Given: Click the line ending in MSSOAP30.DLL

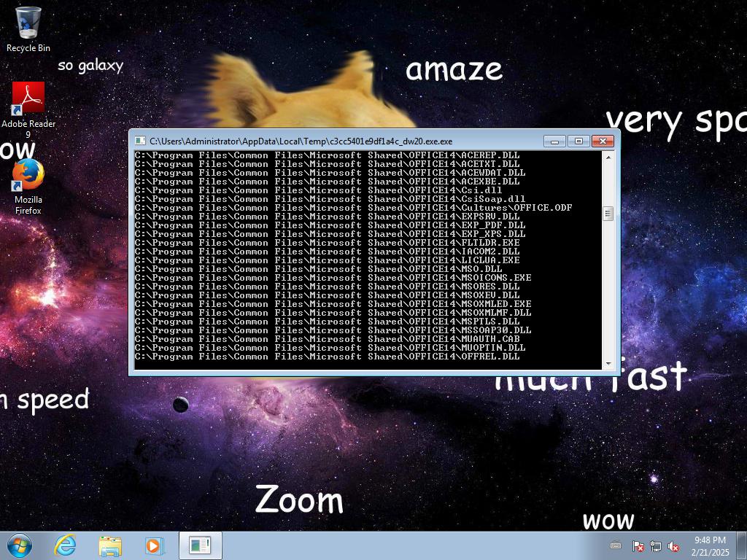Looking at the screenshot, I should pos(333,330).
